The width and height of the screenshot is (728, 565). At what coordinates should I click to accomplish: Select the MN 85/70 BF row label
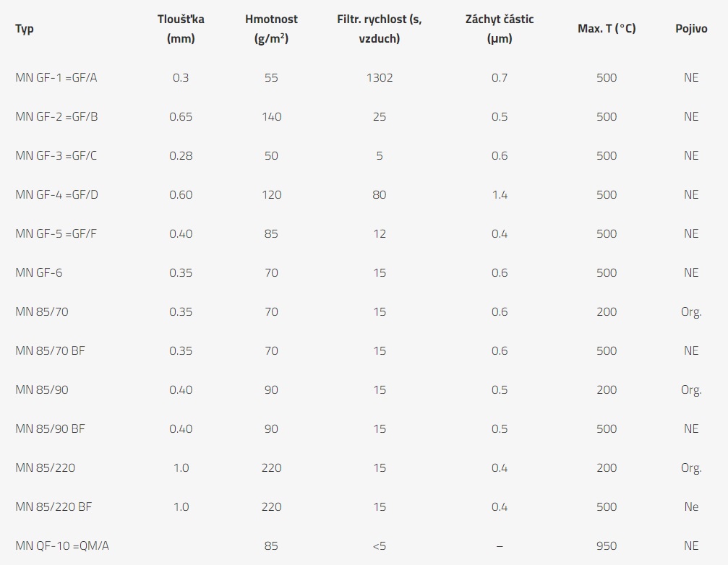pos(50,350)
